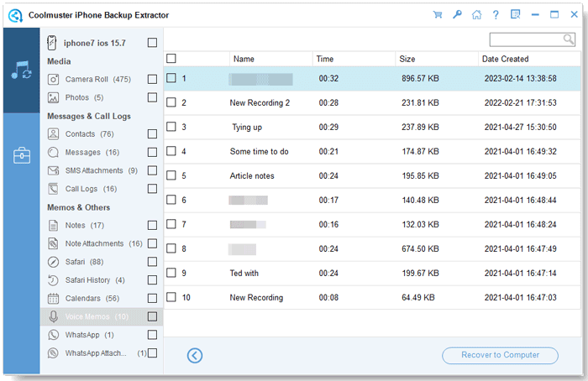Tick the Calendars (56) checkbox
Image resolution: width=588 pixels, height=381 pixels.
coord(152,298)
